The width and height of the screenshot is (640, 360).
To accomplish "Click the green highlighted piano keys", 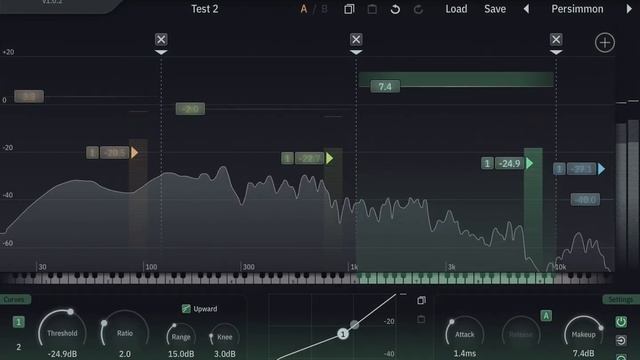I will click(456, 278).
